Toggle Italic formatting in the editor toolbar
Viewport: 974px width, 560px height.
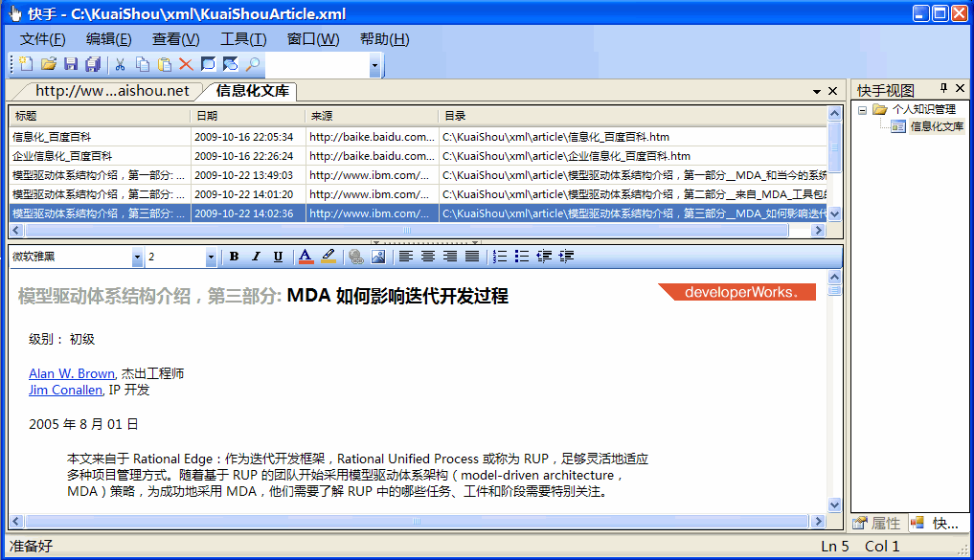tap(256, 257)
